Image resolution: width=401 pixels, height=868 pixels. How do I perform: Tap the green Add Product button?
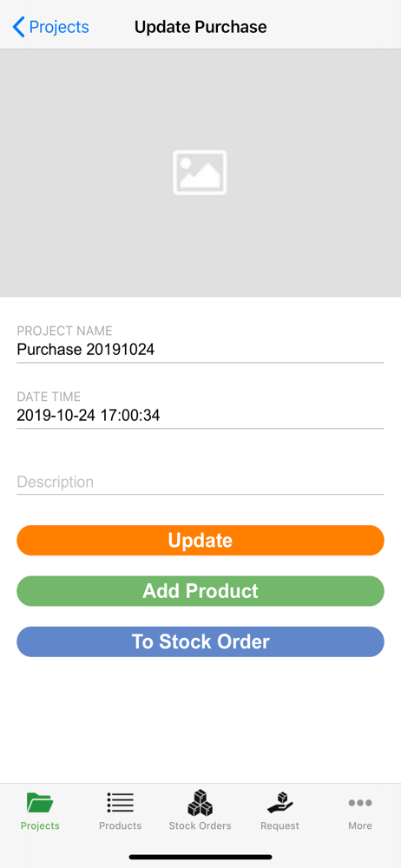coord(200,590)
